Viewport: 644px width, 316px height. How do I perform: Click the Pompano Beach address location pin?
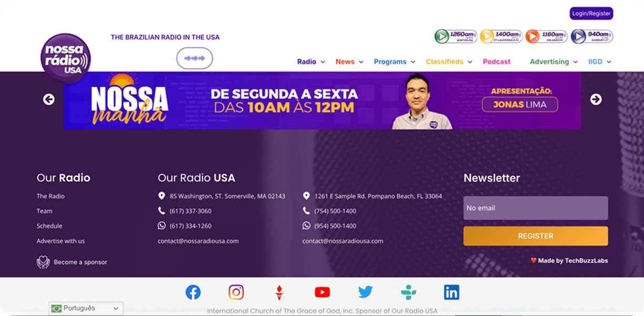point(306,196)
